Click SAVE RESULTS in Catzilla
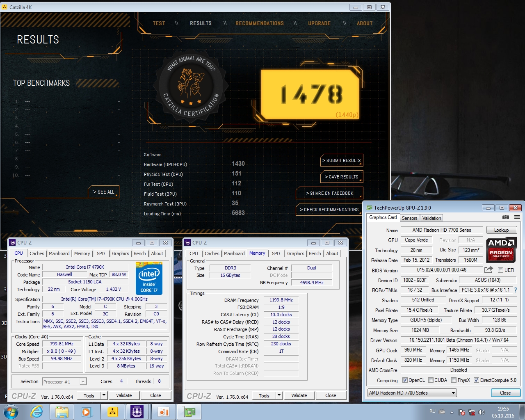 tap(342, 177)
